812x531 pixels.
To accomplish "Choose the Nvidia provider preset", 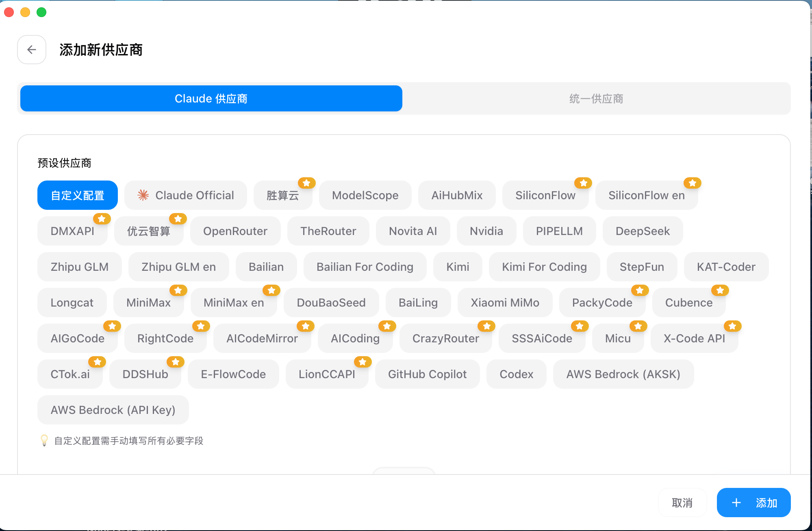I will [x=486, y=231].
